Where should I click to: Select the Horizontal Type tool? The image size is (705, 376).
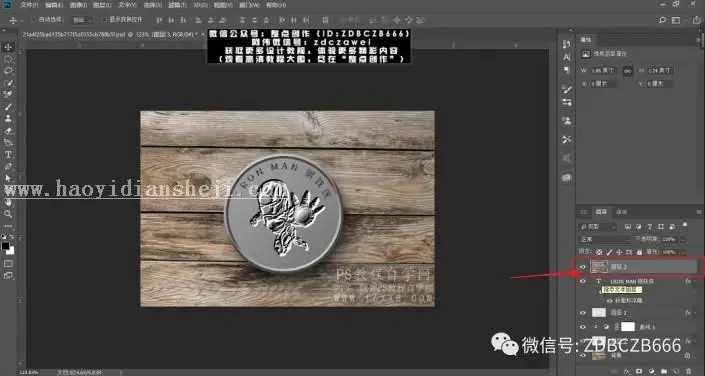point(8,154)
